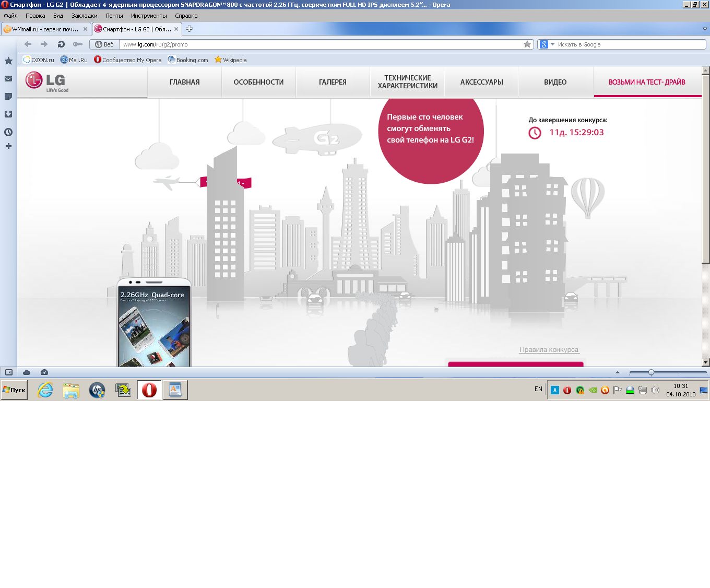Open the ГАЛЕРЕЯ section

click(333, 82)
